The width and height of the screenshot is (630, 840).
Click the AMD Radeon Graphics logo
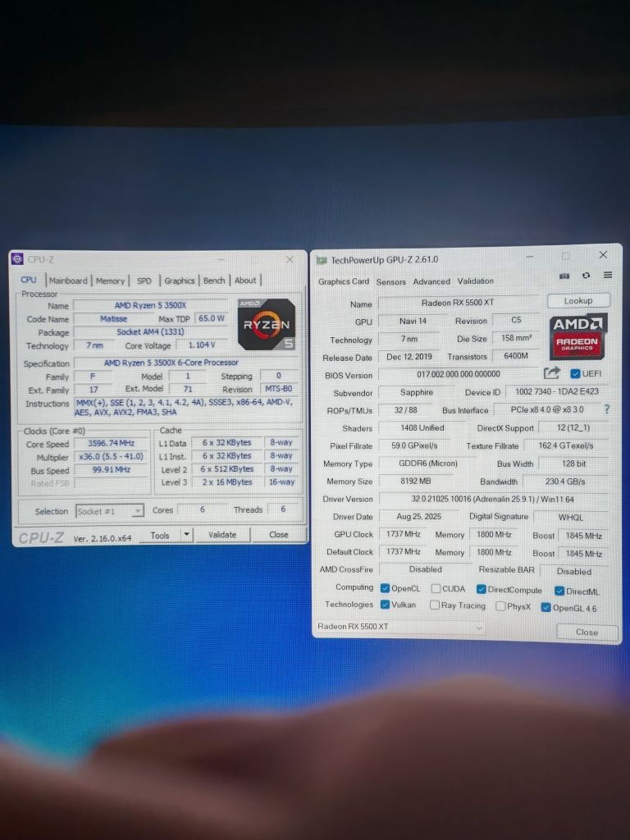coord(578,336)
